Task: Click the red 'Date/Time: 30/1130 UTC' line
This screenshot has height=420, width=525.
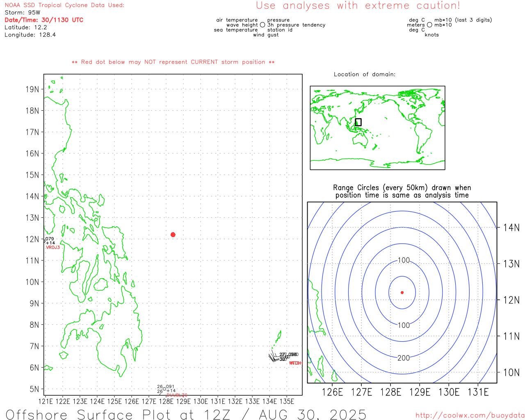Action: 44,20
